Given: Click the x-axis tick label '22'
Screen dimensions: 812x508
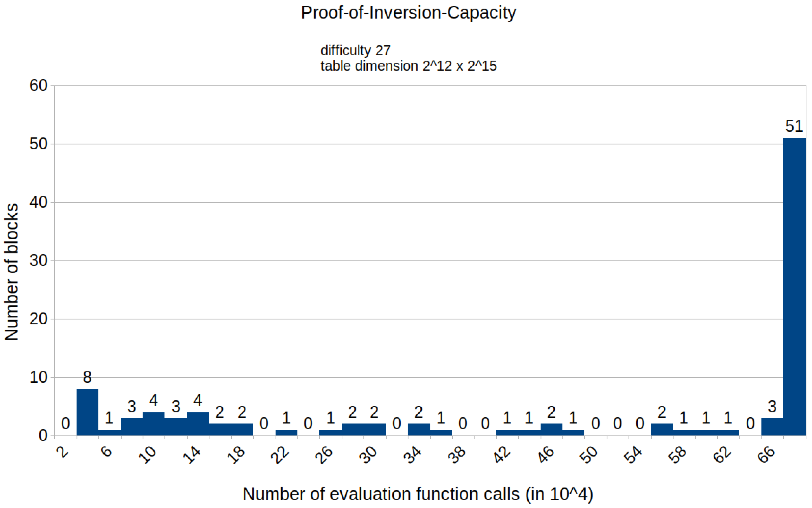Looking at the screenshot, I should 280,455.
